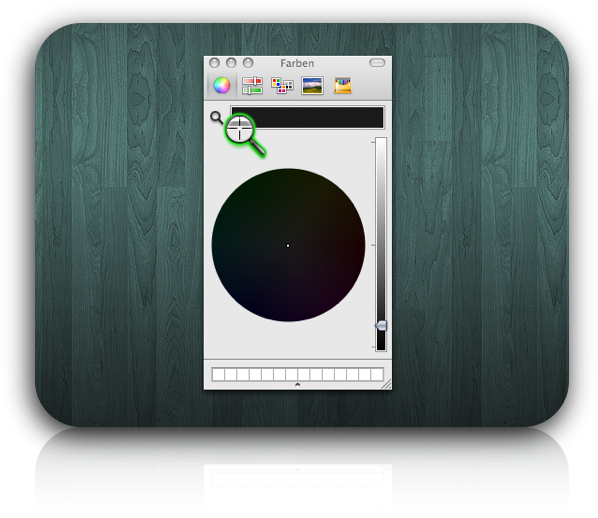This screenshot has height=518, width=598.
Task: Switch to the Image Palettes mode
Action: [312, 85]
